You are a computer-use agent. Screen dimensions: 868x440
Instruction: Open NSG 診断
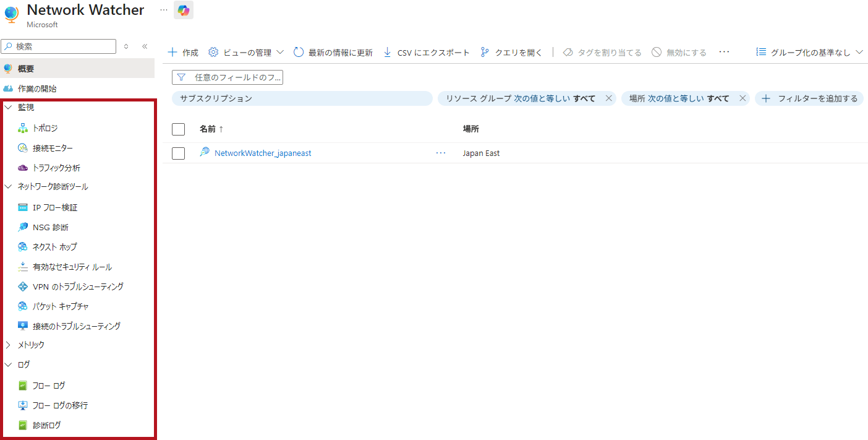tap(51, 227)
